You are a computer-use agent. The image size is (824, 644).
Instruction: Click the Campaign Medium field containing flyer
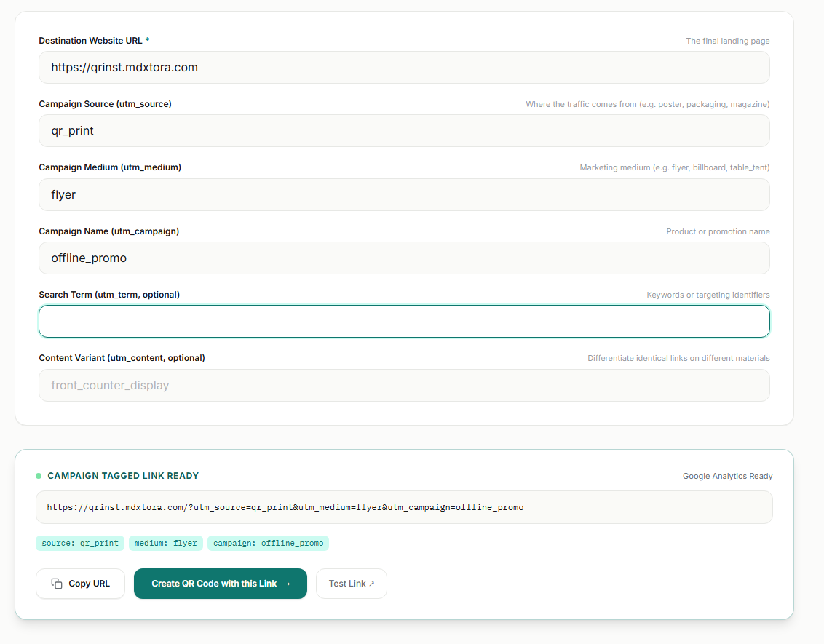click(404, 195)
